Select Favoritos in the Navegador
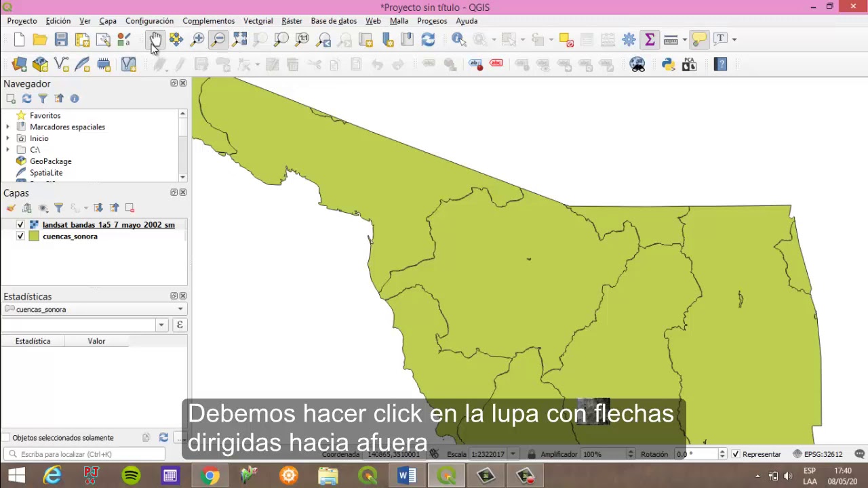868x488 pixels. (45, 116)
